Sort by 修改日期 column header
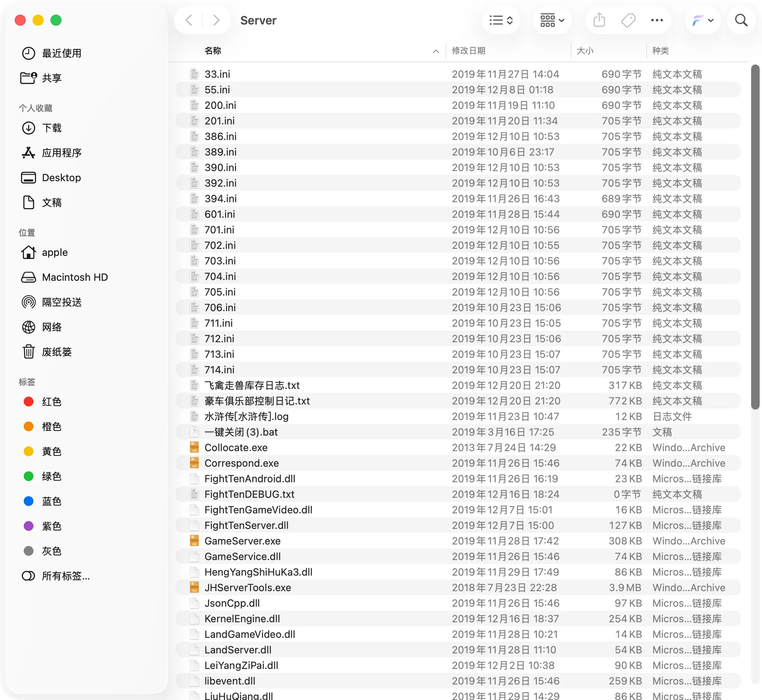Screen dimensions: 762x700 469,51
